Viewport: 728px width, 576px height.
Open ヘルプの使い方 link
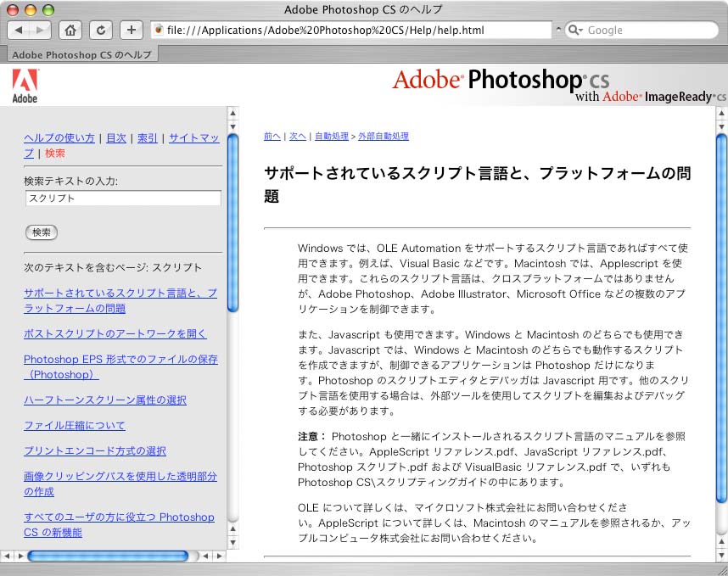(x=59, y=138)
